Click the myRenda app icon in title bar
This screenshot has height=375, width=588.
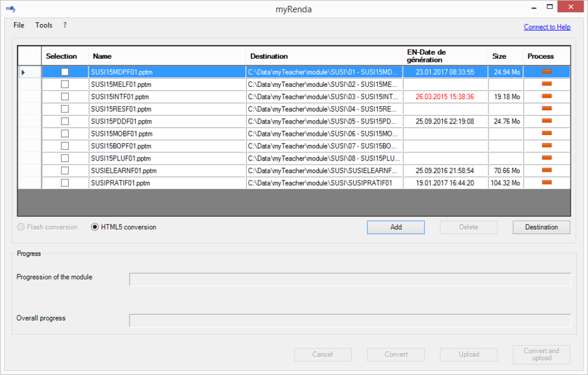point(11,9)
